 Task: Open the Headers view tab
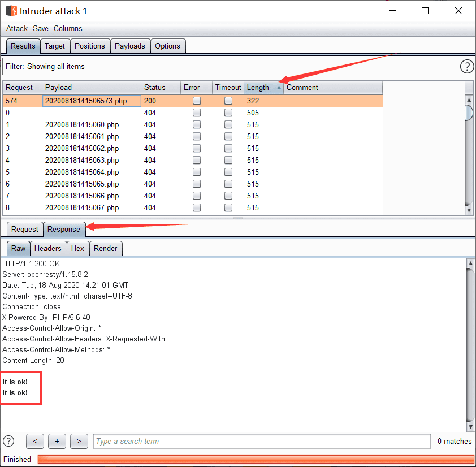[47, 248]
